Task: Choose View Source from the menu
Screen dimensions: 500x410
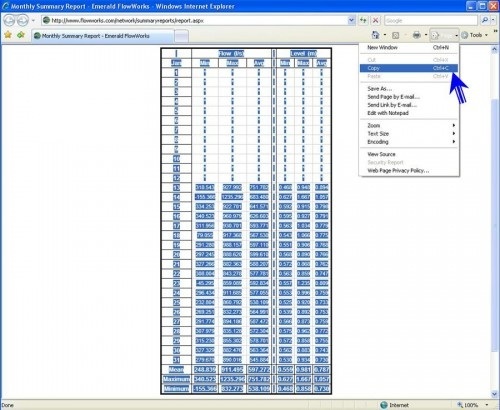Action: point(409,154)
